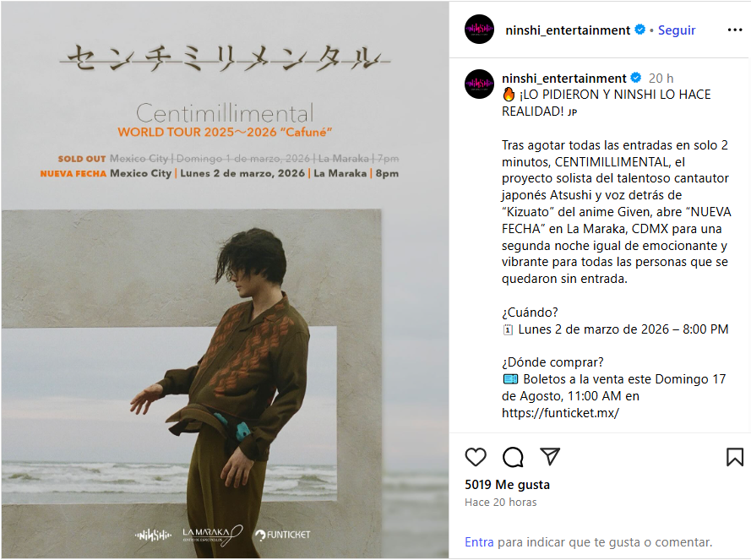The width and height of the screenshot is (751, 560).
Task: Like the post with the heart icon
Action: click(x=475, y=457)
